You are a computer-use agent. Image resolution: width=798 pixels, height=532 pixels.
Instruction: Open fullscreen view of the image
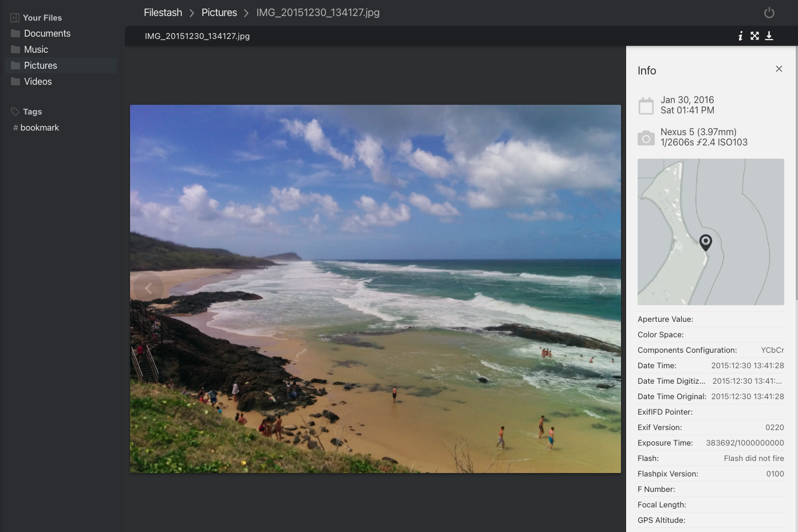tap(754, 36)
